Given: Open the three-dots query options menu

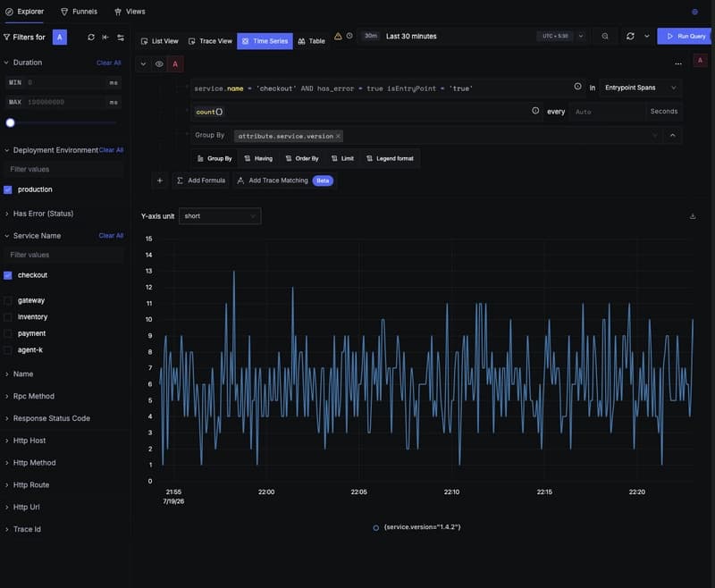Looking at the screenshot, I should 678,63.
